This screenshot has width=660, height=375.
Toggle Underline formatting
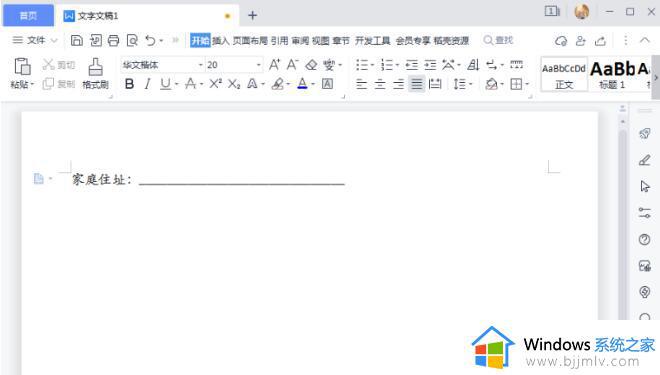(x=165, y=84)
